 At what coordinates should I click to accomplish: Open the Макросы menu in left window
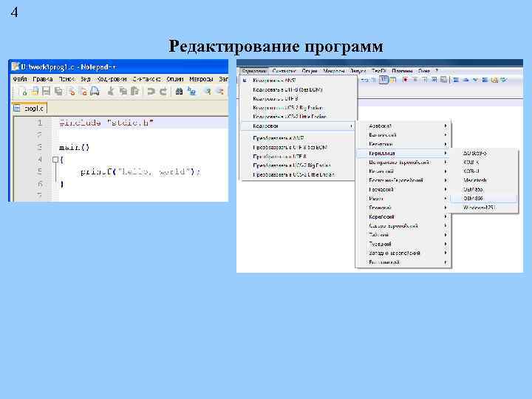pos(201,79)
